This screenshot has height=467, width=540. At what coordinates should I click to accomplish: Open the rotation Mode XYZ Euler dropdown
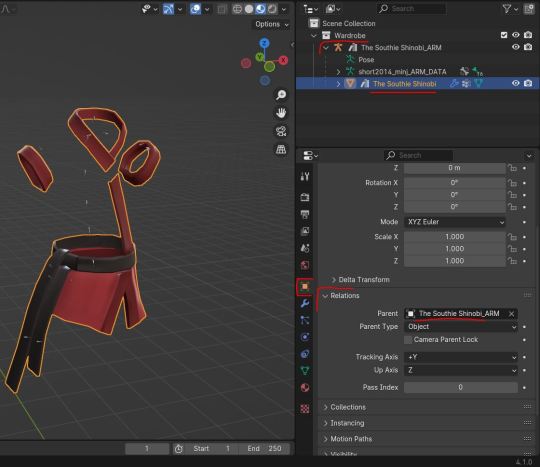tap(455, 222)
